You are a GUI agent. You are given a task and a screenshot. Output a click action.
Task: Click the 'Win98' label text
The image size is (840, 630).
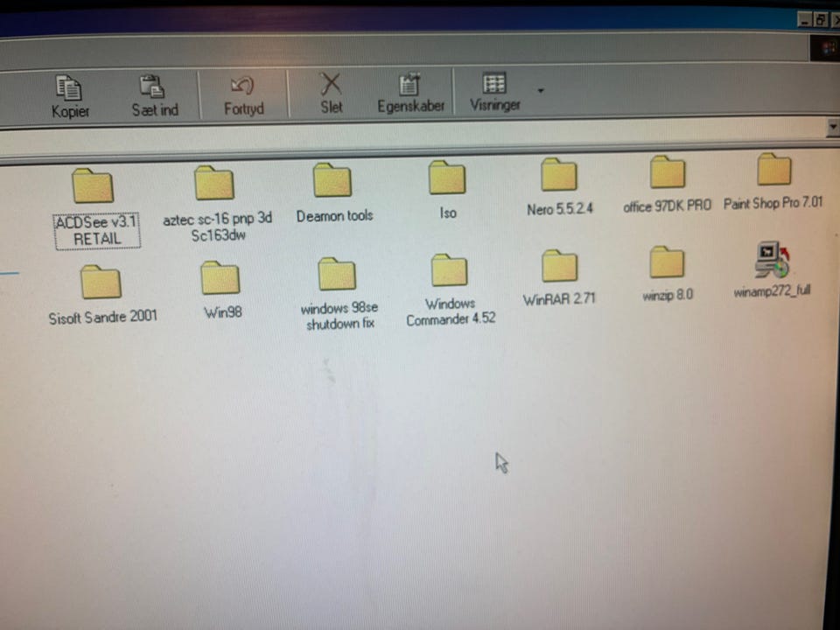point(223,311)
